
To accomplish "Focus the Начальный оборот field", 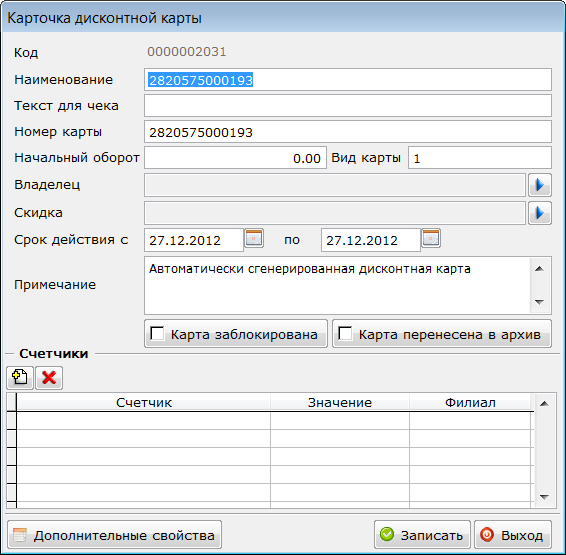I will (235, 158).
